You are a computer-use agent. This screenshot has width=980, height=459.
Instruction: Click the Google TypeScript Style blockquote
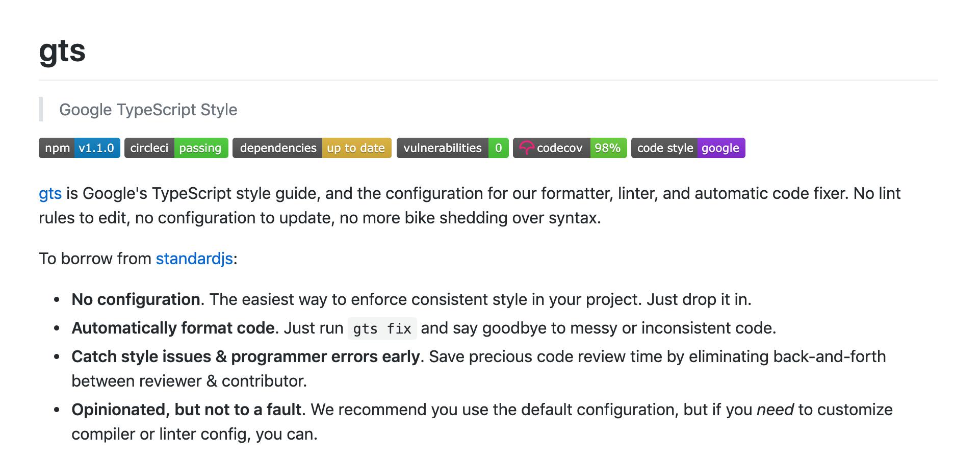point(148,110)
